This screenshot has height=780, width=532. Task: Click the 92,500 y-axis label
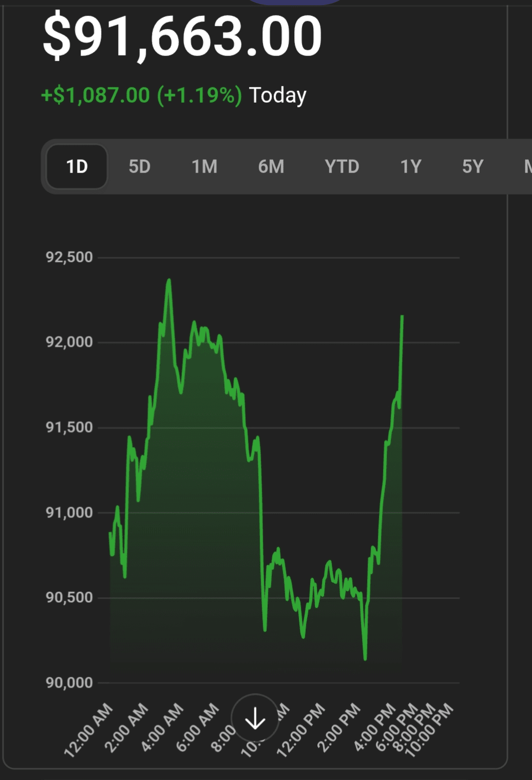pyautogui.click(x=69, y=257)
